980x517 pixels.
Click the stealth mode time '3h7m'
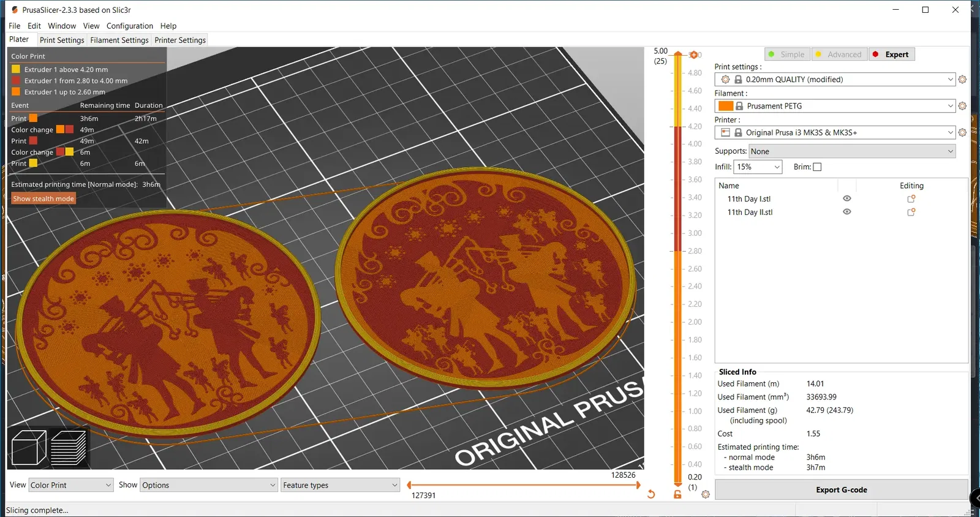point(816,467)
